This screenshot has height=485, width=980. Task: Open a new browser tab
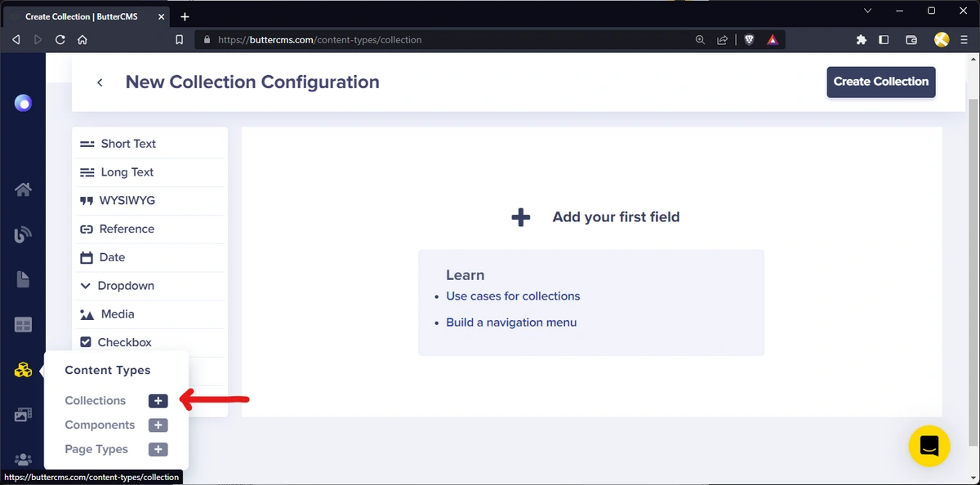coord(185,16)
